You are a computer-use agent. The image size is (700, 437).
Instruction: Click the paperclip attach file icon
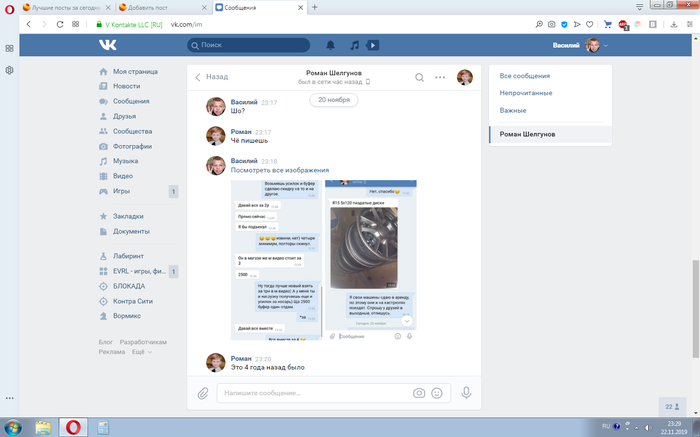point(202,393)
